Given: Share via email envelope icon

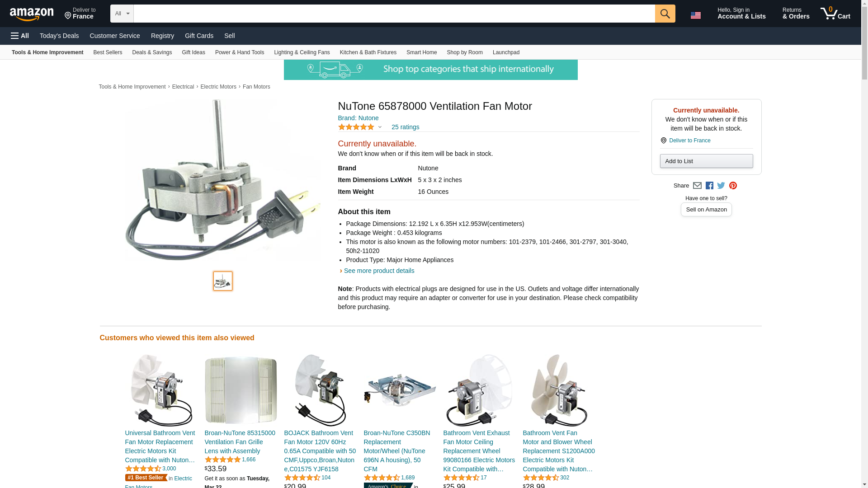Looking at the screenshot, I should pos(697,186).
